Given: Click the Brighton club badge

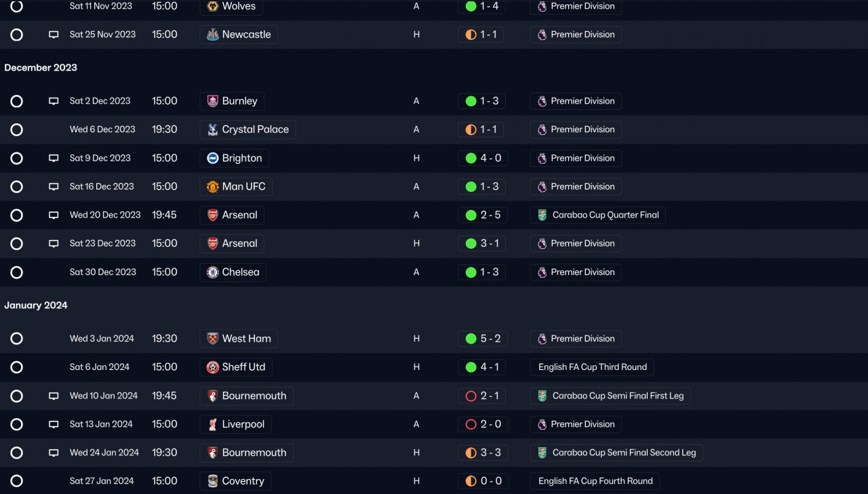Looking at the screenshot, I should [213, 158].
